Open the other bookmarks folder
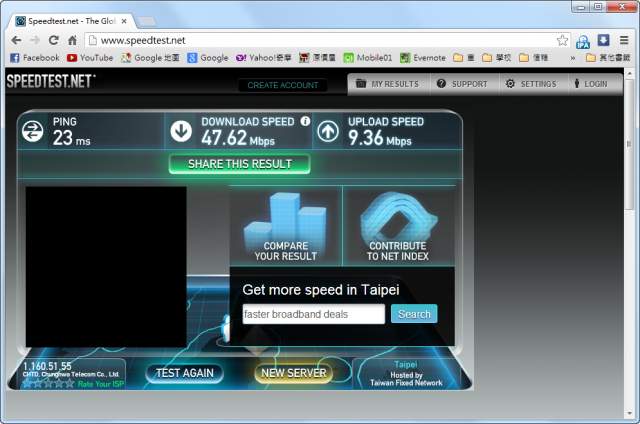The width and height of the screenshot is (640, 424). click(608, 58)
